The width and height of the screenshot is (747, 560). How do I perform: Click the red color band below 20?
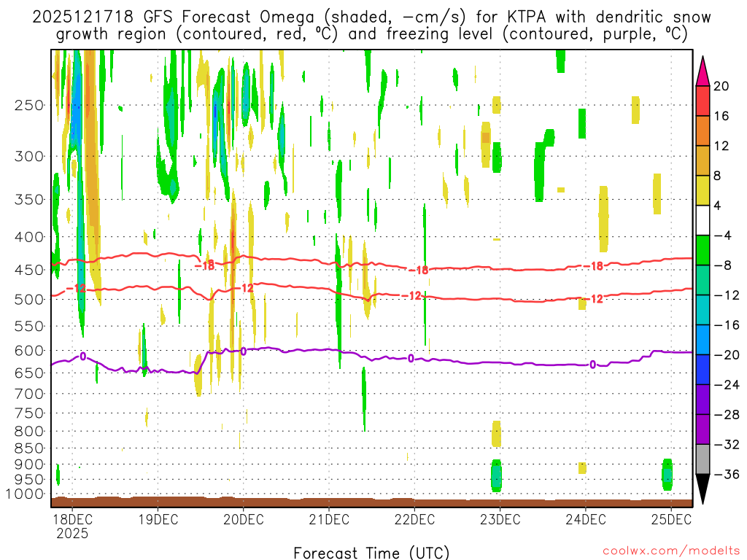click(703, 101)
